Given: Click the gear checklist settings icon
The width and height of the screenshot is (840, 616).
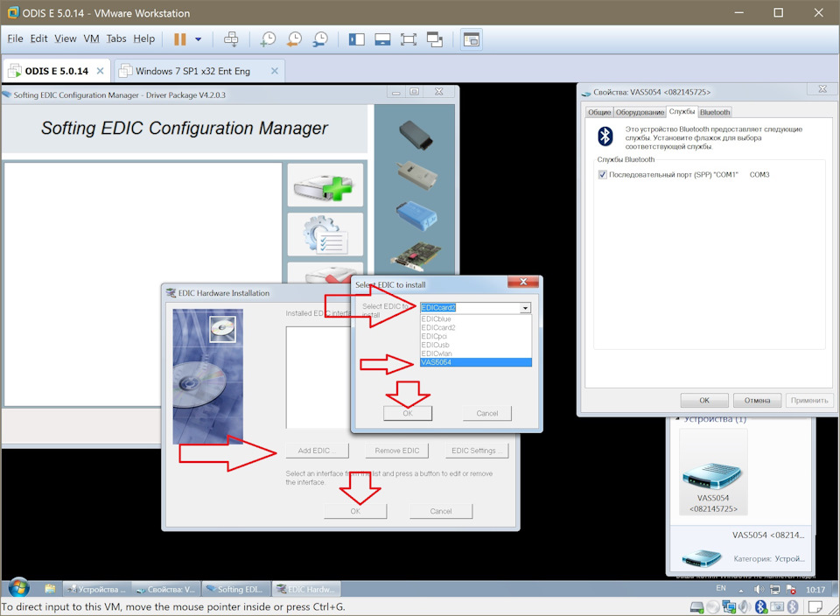Looking at the screenshot, I should click(325, 234).
